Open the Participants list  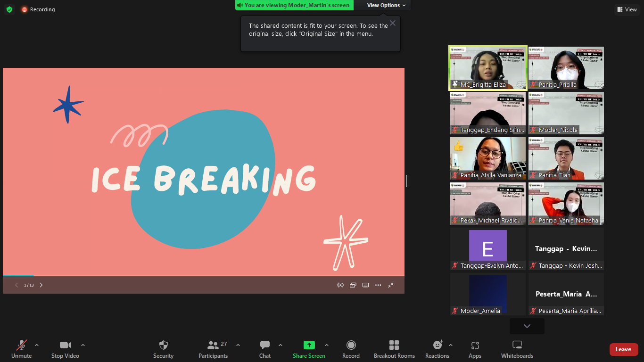click(213, 346)
